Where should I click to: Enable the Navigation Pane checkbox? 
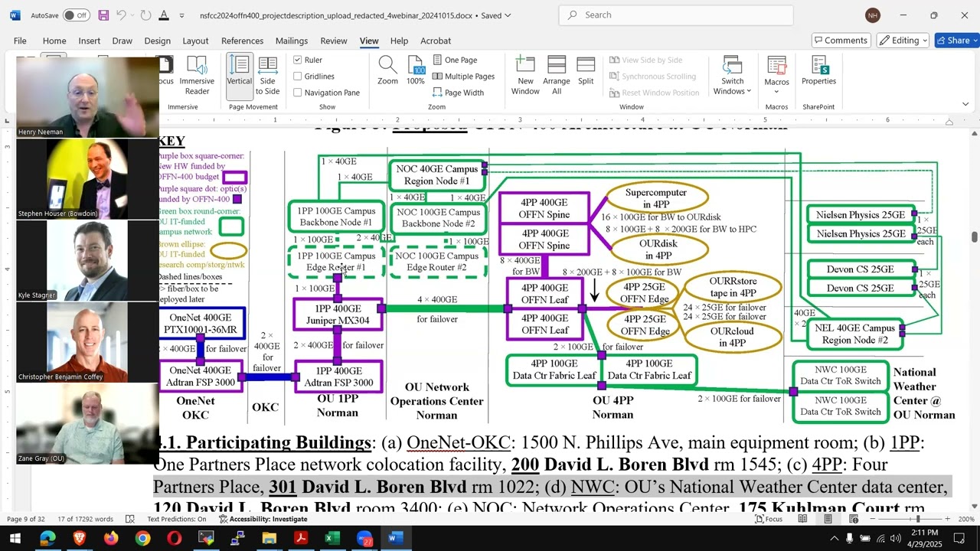[x=298, y=93]
